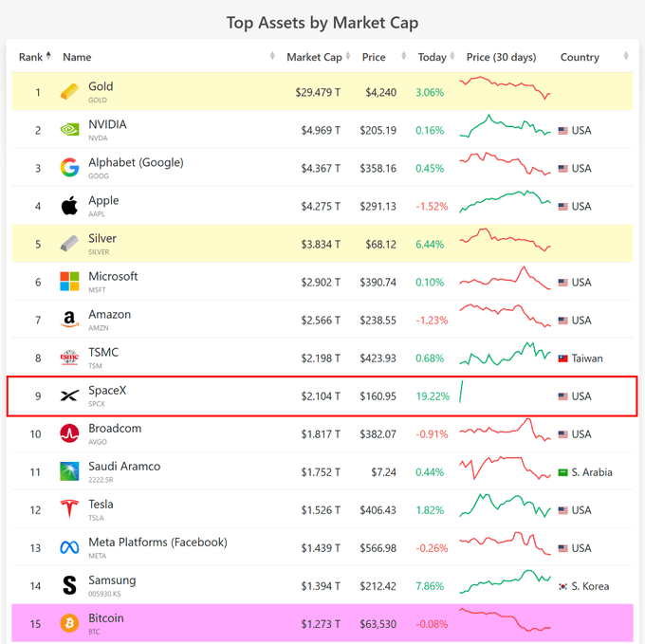Click the SpaceX logo icon
Image resolution: width=645 pixels, height=644 pixels.
(x=69, y=396)
